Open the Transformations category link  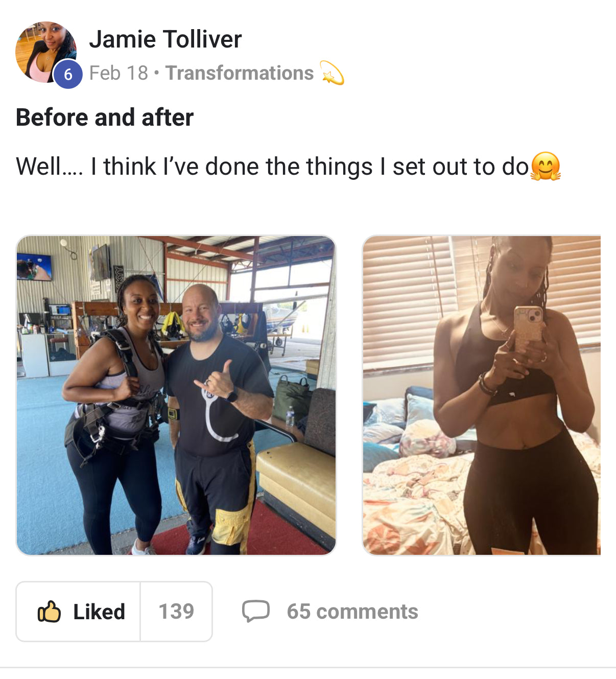click(240, 73)
